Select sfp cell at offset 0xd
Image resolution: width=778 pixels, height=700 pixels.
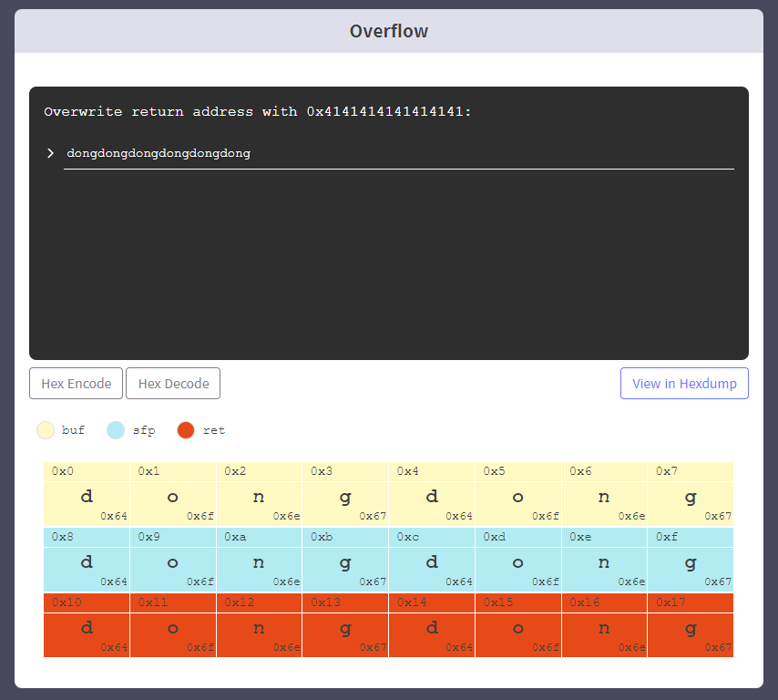[518, 560]
